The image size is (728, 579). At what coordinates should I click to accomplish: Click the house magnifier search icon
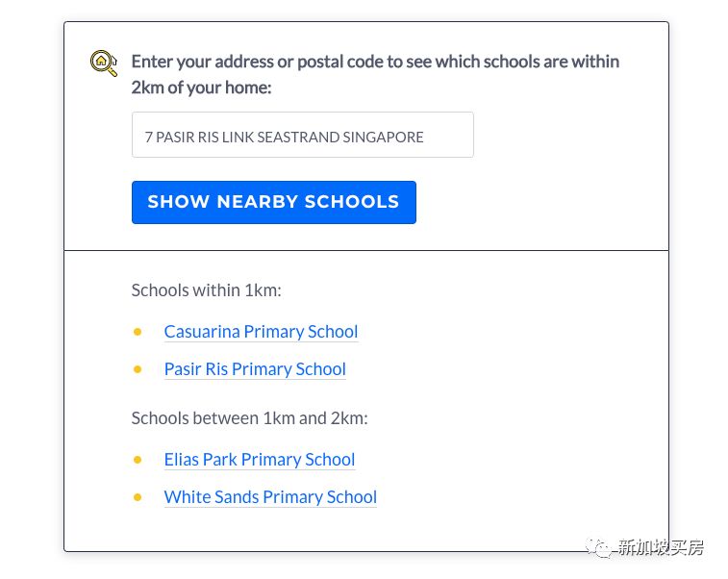click(104, 63)
